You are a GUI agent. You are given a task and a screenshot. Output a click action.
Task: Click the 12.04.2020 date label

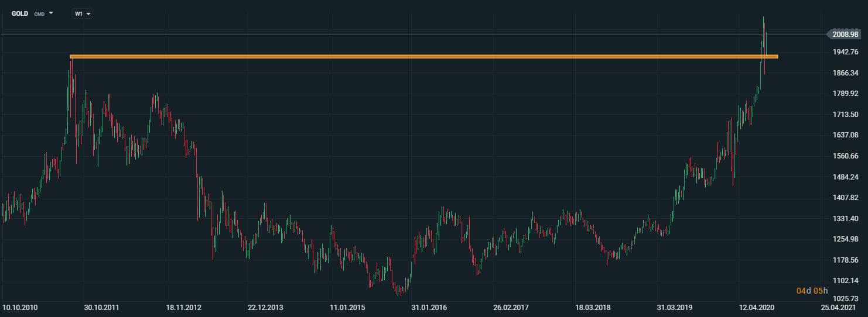pyautogui.click(x=756, y=307)
